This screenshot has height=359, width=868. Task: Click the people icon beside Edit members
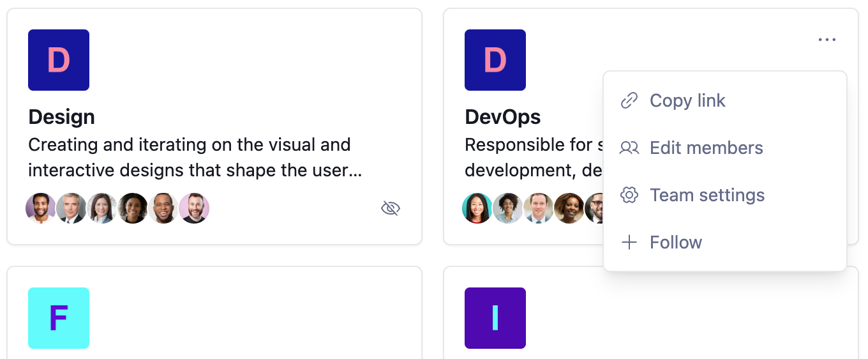coord(629,148)
